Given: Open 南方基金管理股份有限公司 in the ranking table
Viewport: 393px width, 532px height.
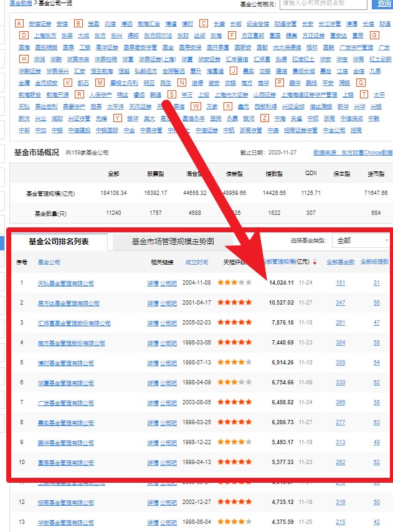Looking at the screenshot, I should click(x=71, y=343).
